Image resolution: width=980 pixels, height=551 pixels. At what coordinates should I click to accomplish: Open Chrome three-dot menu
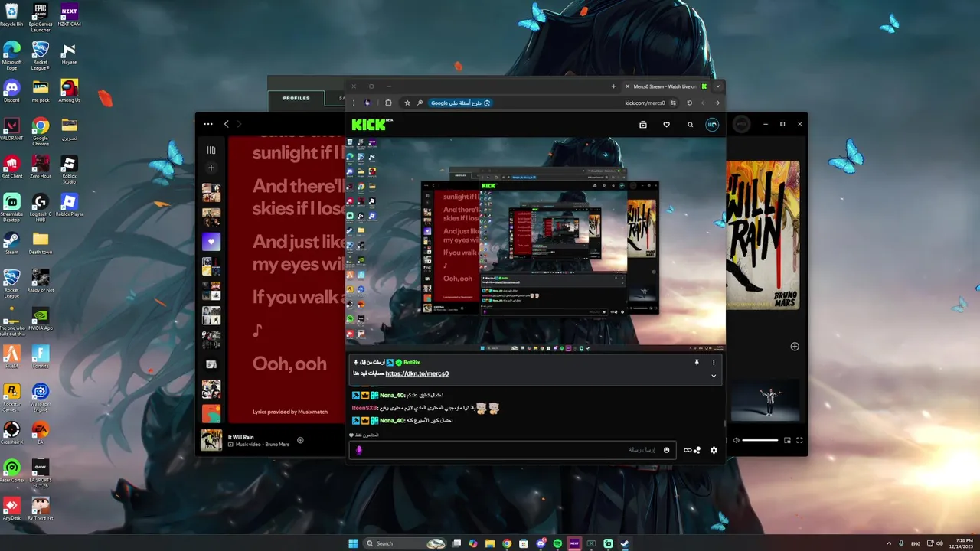(x=354, y=103)
